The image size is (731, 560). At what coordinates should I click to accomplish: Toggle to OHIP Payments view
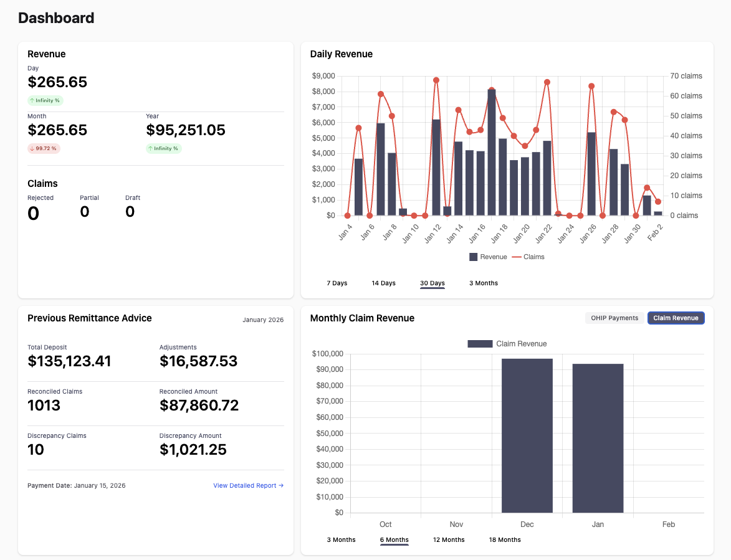(614, 318)
